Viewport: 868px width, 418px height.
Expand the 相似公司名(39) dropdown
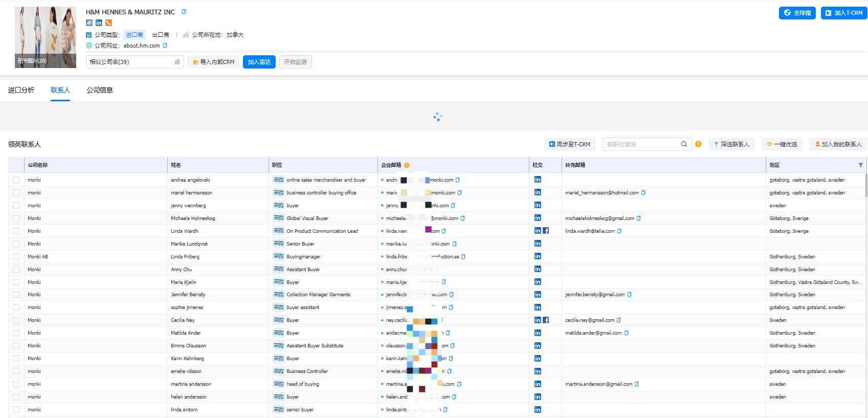coord(135,62)
